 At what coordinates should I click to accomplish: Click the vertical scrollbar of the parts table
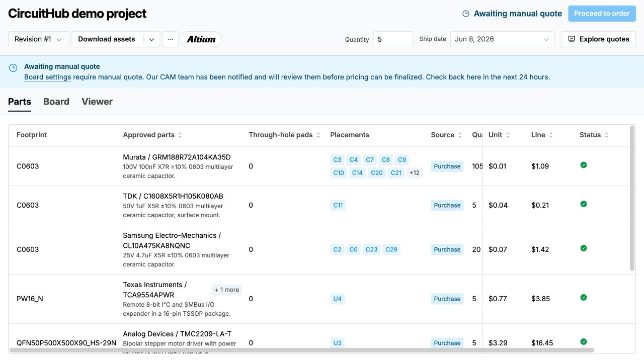coord(632,199)
